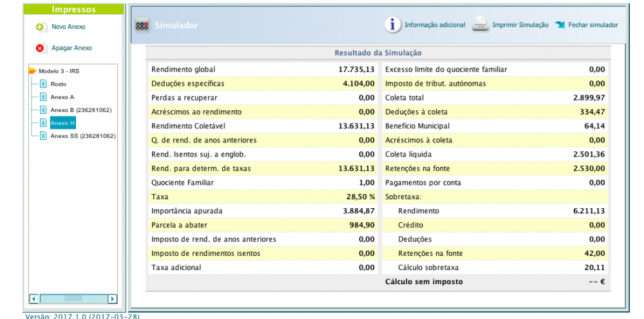Click the Pagamentos por conta label
The image size is (644, 319).
tap(423, 182)
